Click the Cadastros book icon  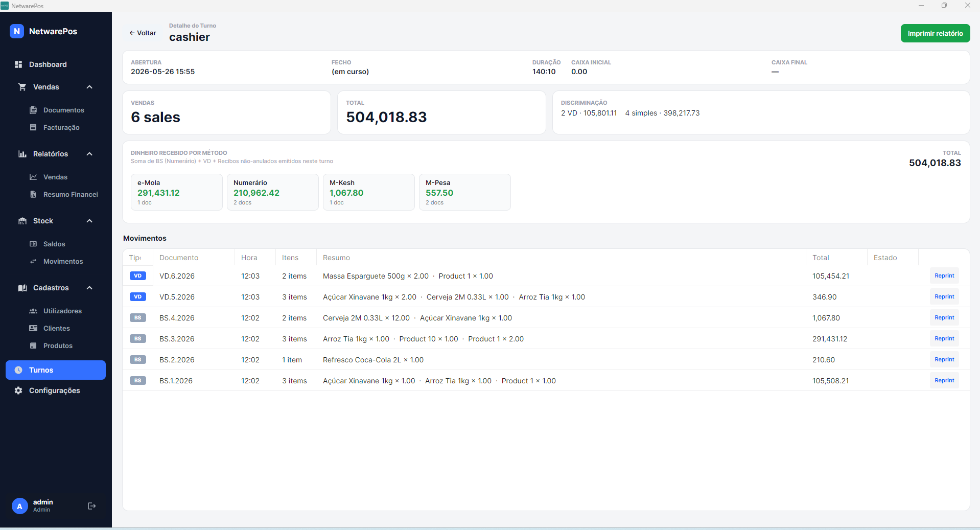22,288
